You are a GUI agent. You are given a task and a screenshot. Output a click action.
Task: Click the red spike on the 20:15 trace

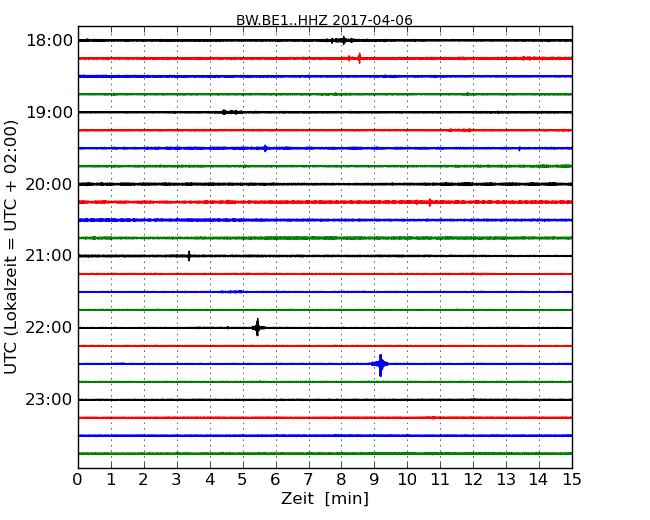point(430,202)
